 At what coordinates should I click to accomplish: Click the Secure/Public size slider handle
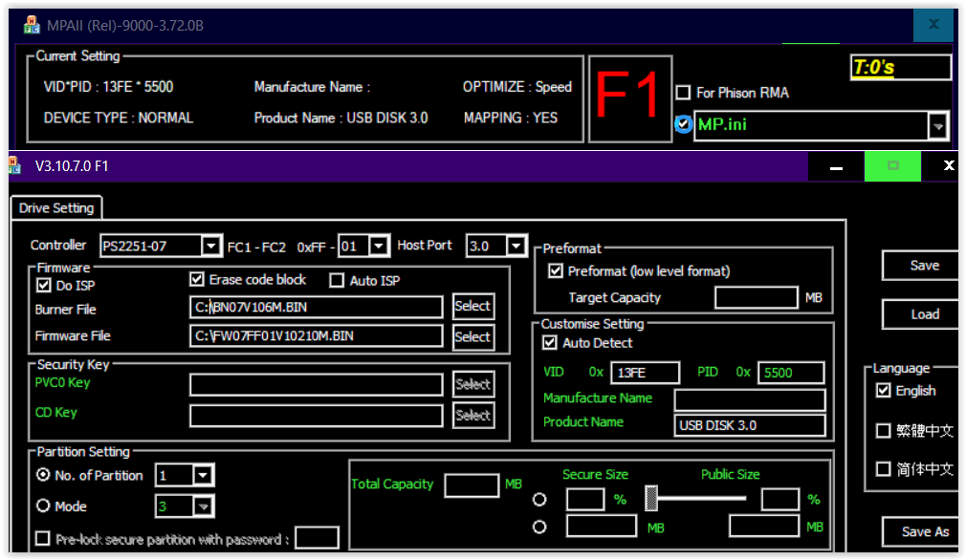tap(650, 498)
